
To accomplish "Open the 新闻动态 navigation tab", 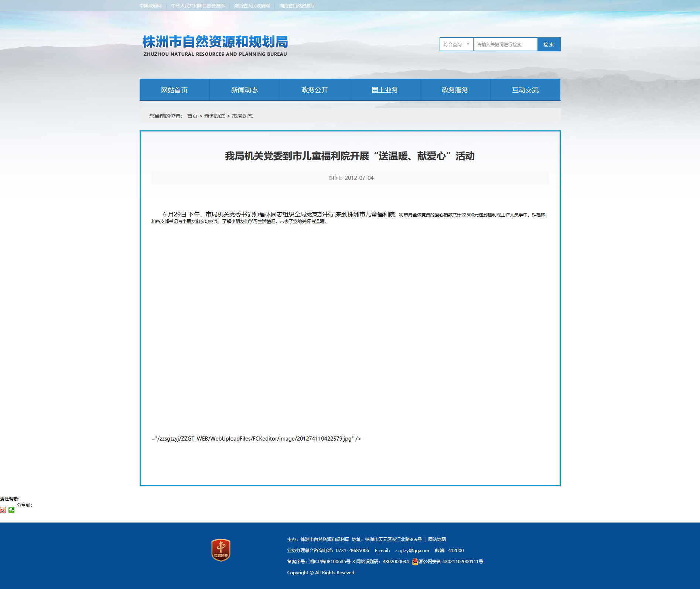I will (x=245, y=90).
